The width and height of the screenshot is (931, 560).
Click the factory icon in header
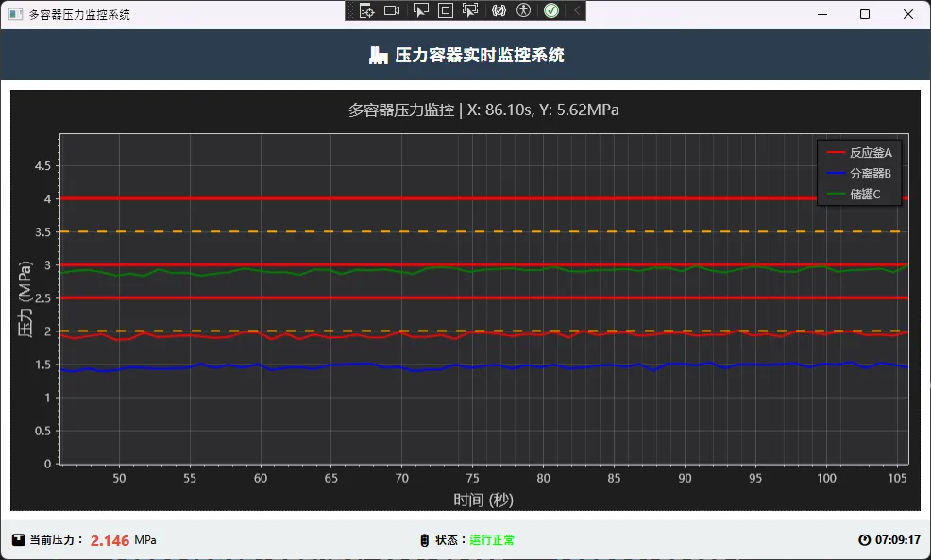[x=378, y=56]
